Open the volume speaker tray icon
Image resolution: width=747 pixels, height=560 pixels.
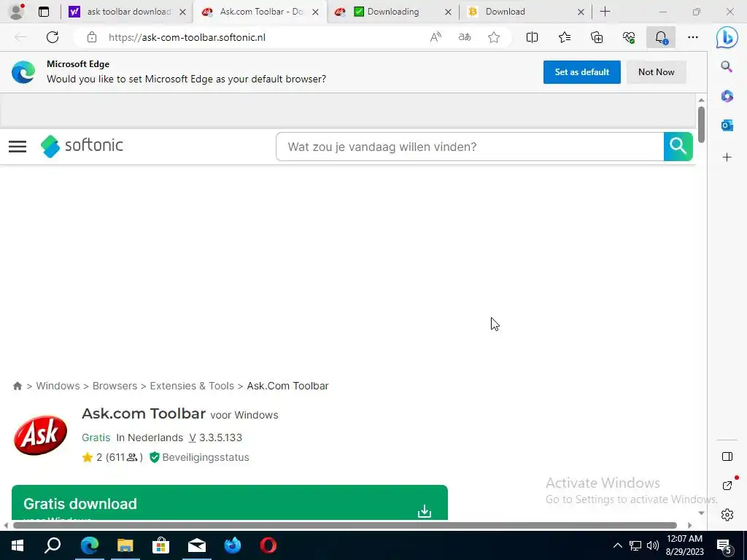[x=653, y=545]
